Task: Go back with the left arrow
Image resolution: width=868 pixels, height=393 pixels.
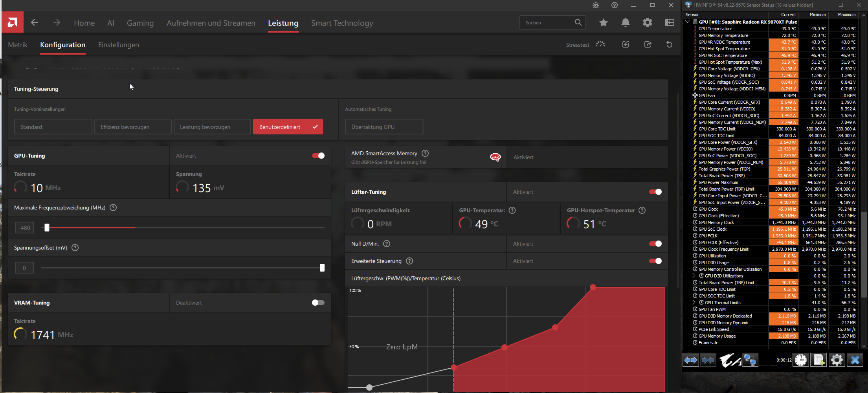Action: [34, 22]
